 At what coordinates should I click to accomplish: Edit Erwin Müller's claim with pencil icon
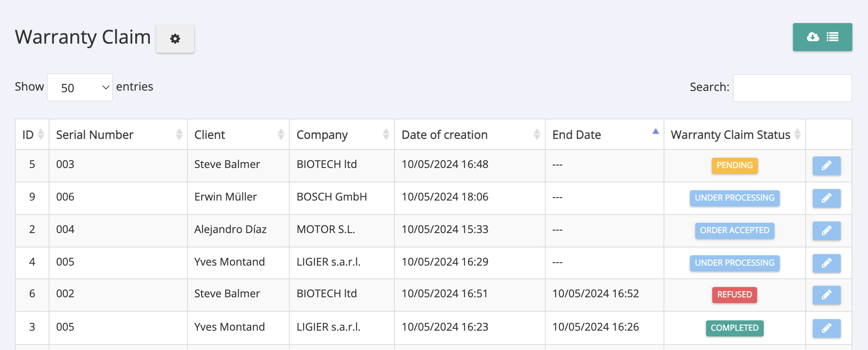tap(826, 198)
